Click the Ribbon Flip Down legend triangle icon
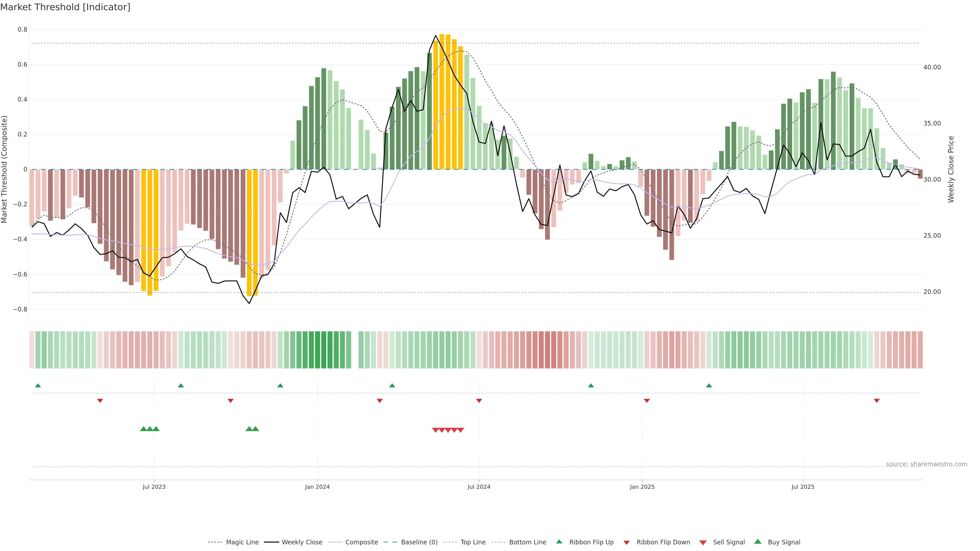980x551 pixels. (x=627, y=542)
